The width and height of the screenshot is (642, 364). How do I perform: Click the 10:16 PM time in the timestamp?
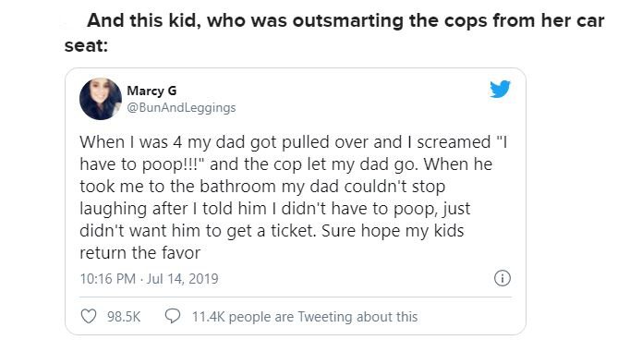coord(108,279)
